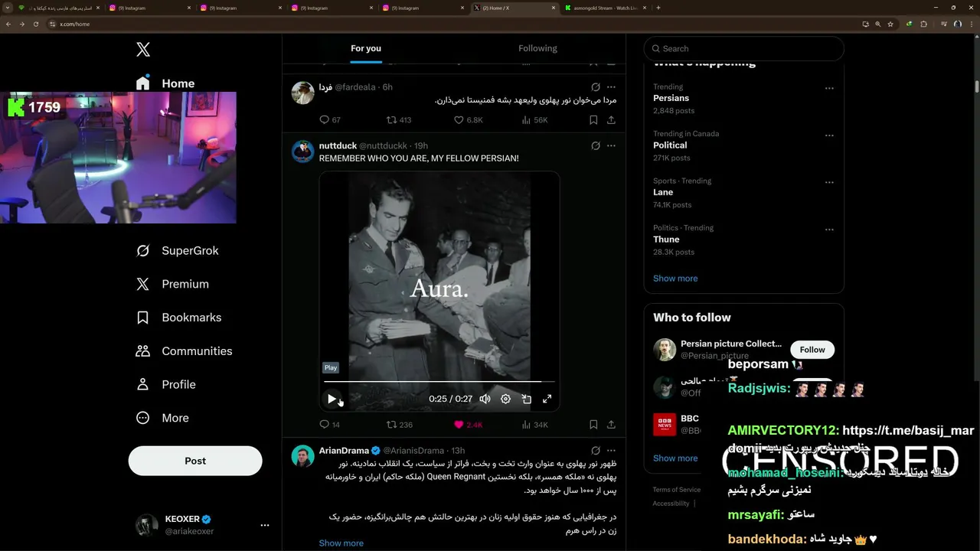Open Profile in sidebar

[x=165, y=385]
